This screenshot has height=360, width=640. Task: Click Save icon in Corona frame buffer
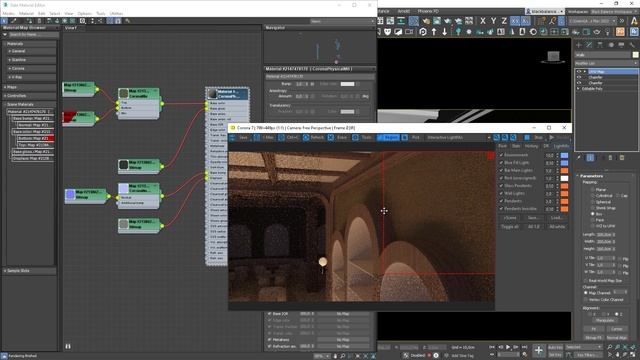240,138
